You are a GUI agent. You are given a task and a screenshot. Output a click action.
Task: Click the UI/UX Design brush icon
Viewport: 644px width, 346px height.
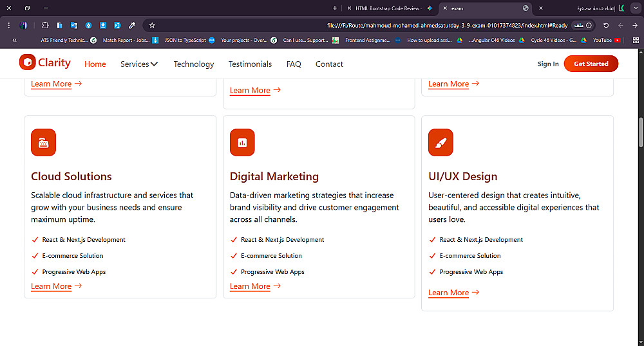[x=440, y=142]
